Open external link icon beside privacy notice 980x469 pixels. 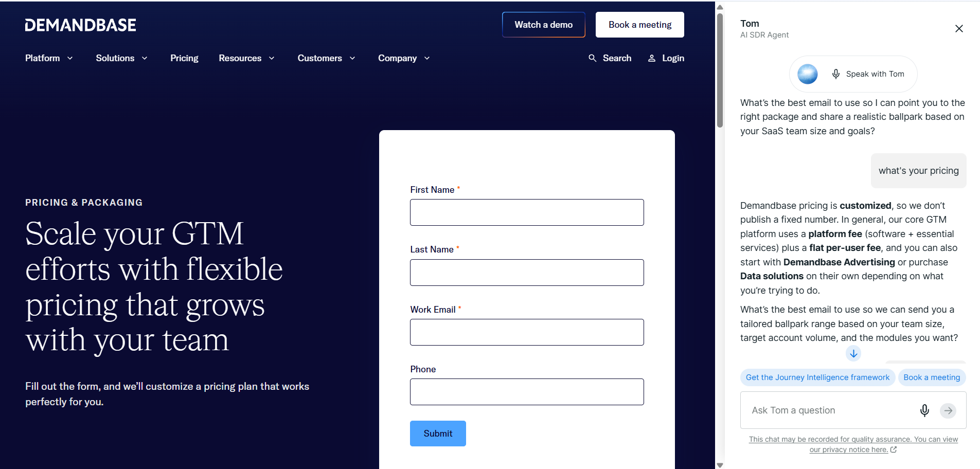click(x=894, y=449)
